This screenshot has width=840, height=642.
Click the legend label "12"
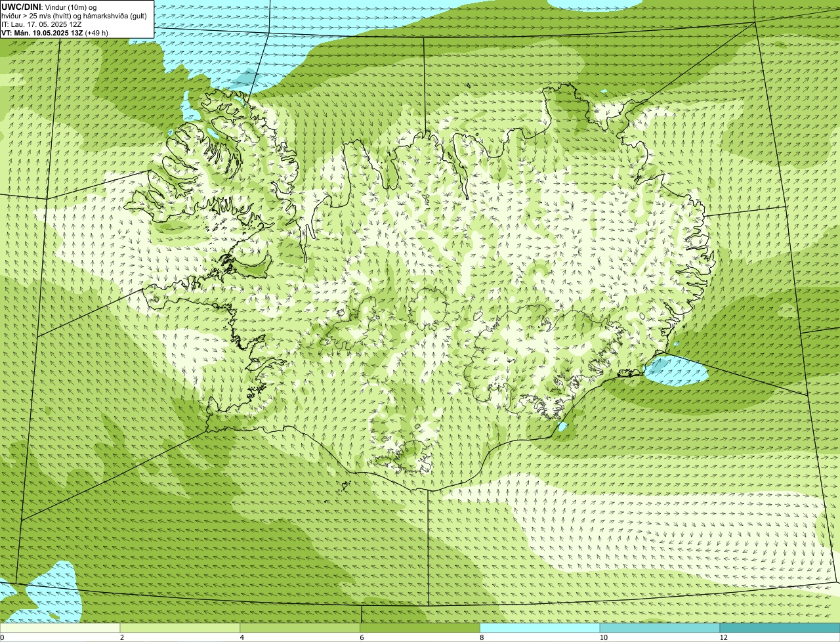tap(723, 637)
